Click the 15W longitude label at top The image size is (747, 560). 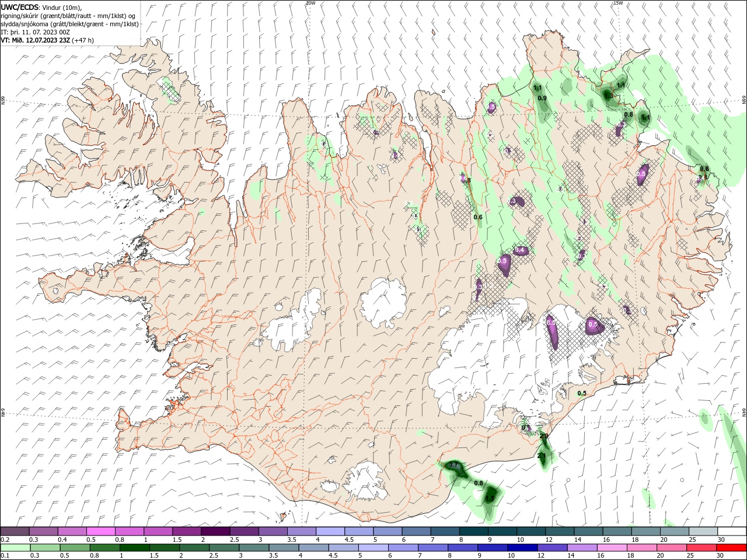[618, 3]
